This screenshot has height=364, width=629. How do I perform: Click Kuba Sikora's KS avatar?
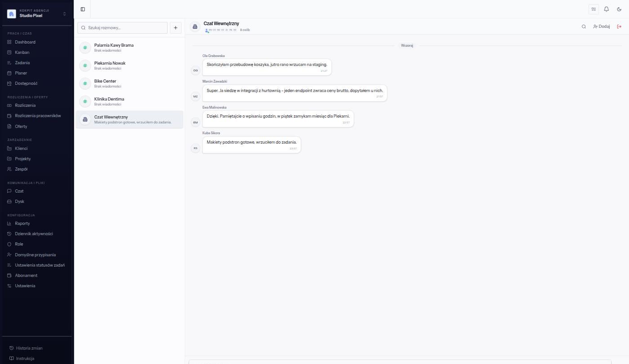click(x=195, y=148)
